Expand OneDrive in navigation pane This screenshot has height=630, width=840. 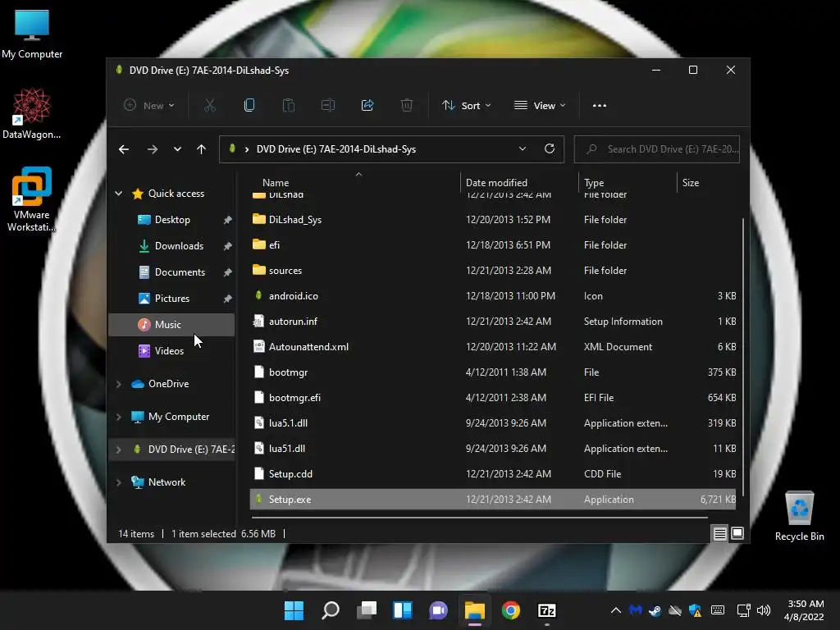(118, 384)
